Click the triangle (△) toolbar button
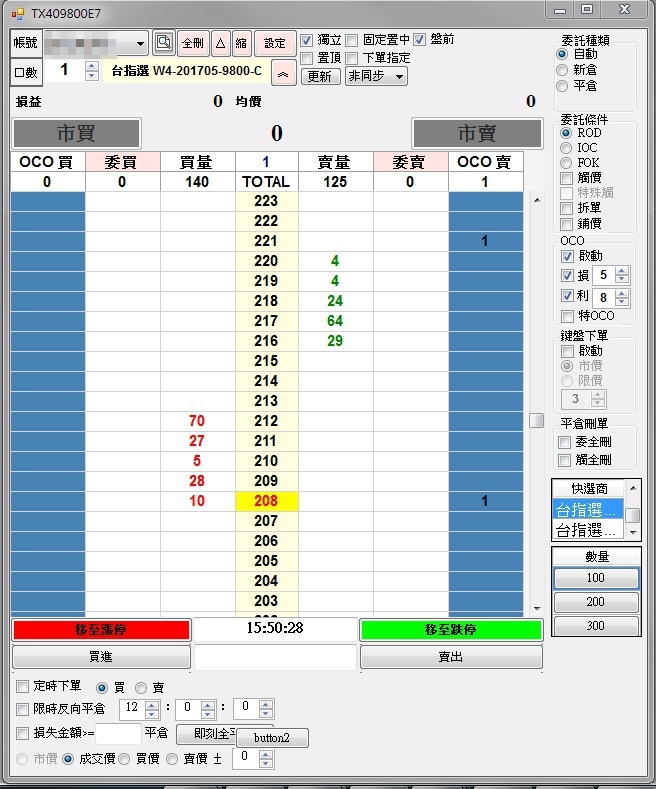Screen dimensions: 656x789 point(220,43)
